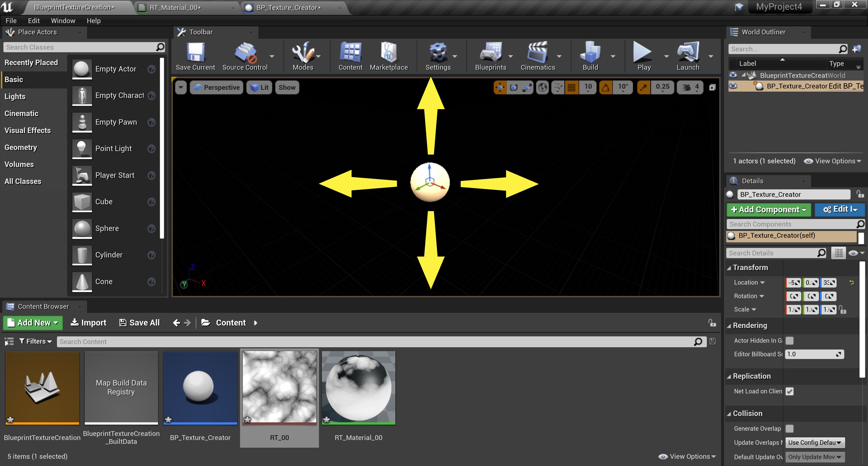
Task: Select the RT_00 texture thumbnail
Action: 279,387
